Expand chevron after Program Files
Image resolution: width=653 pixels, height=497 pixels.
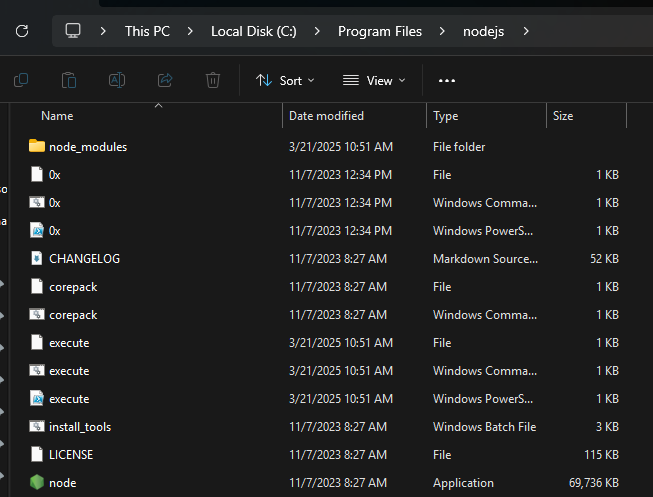(x=442, y=31)
